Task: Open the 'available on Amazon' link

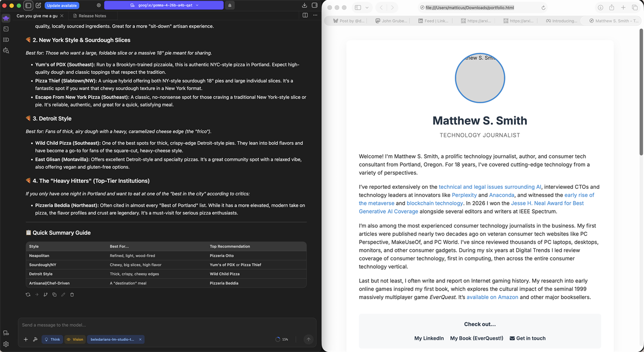Action: click(x=492, y=297)
